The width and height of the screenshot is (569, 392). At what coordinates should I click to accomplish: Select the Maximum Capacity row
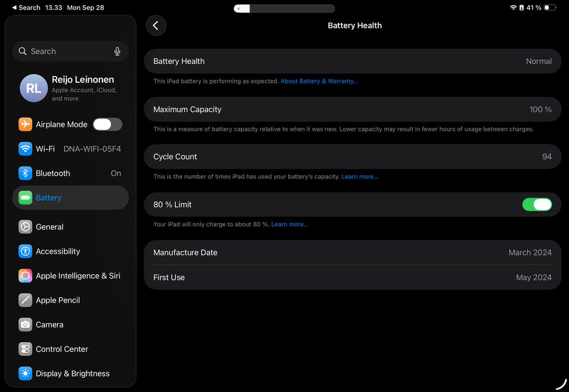click(353, 109)
